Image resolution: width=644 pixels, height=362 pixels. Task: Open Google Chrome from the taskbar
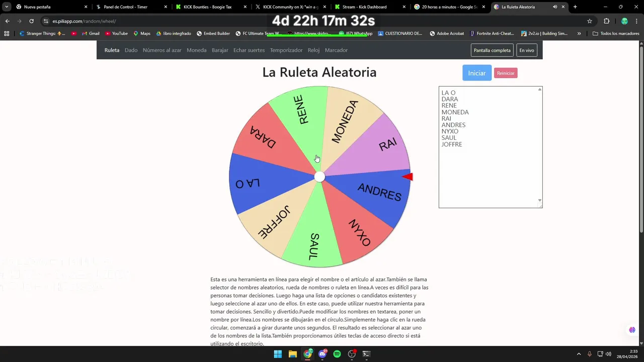pyautogui.click(x=307, y=354)
